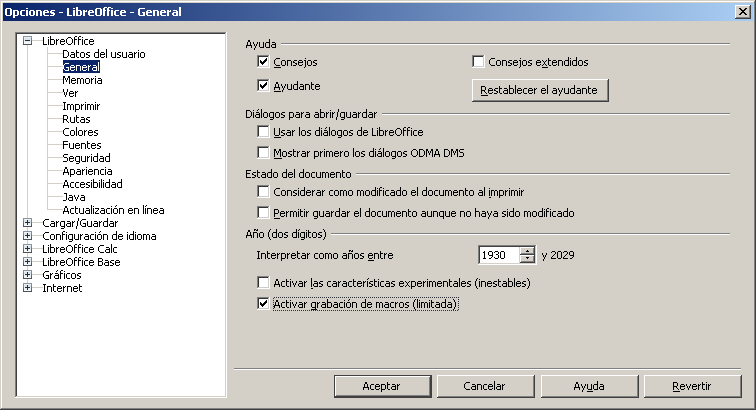Uncheck the Ayudante checkbox
The image size is (756, 410).
[263, 86]
